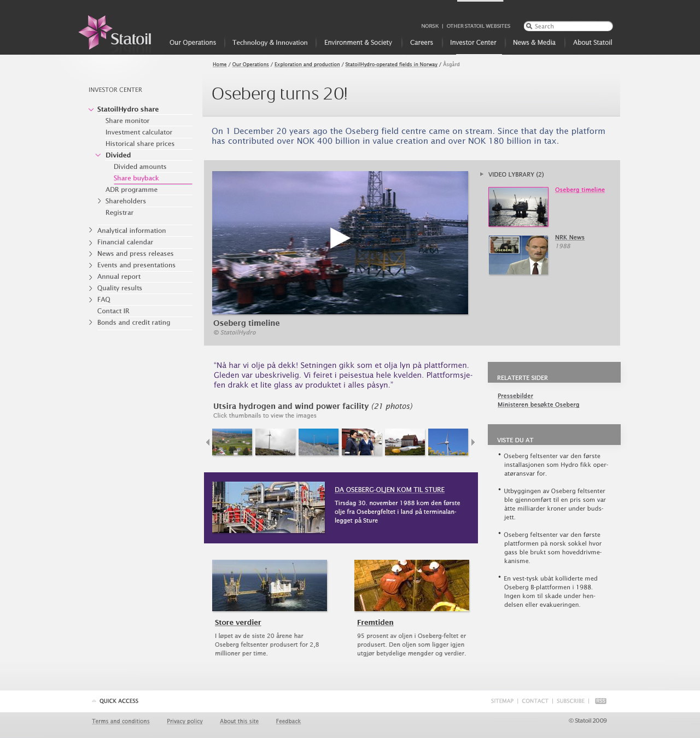Open Terms and conditions link
The height and width of the screenshot is (738, 700).
(x=121, y=721)
